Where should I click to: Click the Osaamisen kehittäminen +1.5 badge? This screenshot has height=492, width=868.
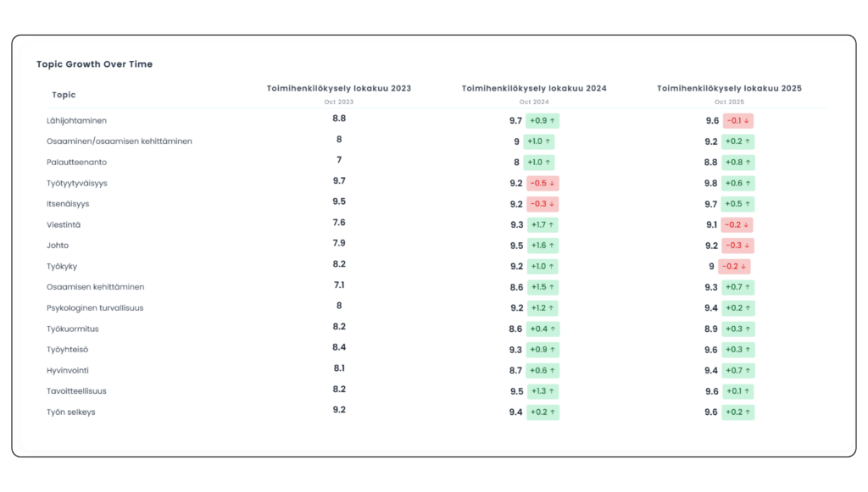coord(542,288)
